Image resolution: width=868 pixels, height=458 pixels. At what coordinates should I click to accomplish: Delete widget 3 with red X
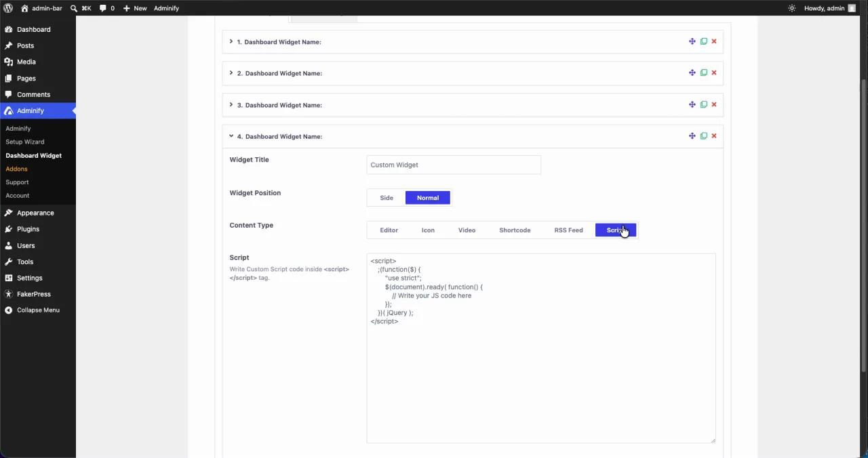coord(714,104)
